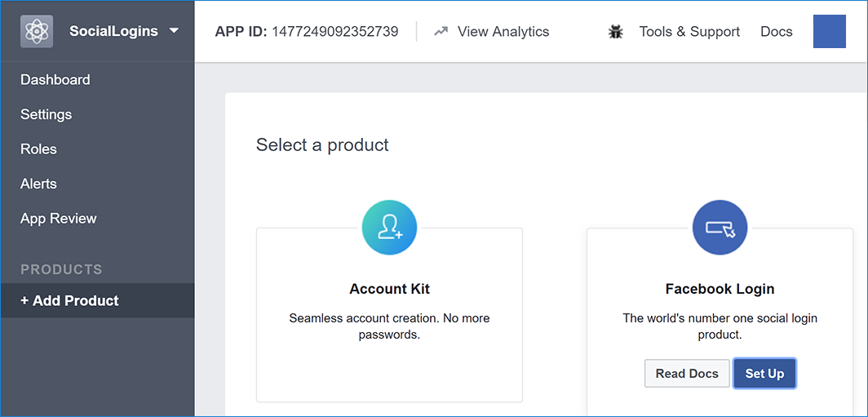Click + Add Product in the sidebar
This screenshot has height=417, width=868.
click(70, 300)
